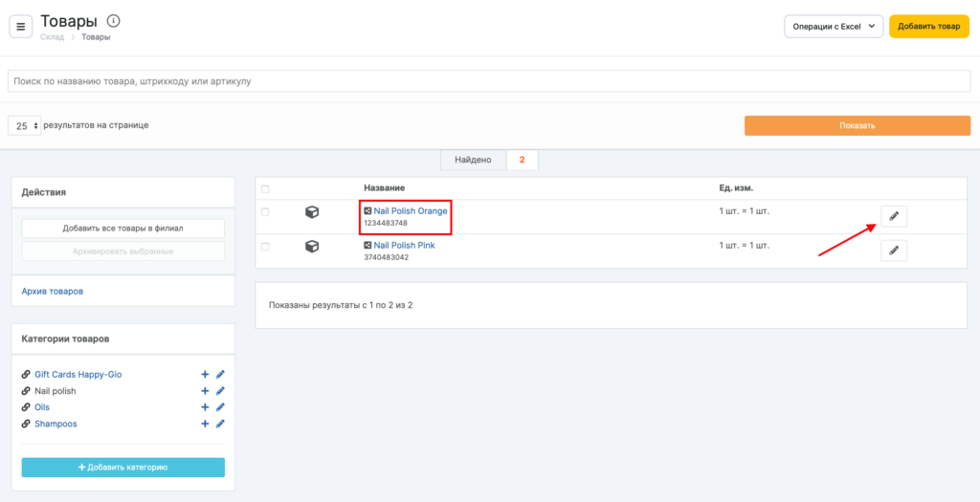
Task: Click the product search input field
Action: click(x=488, y=81)
